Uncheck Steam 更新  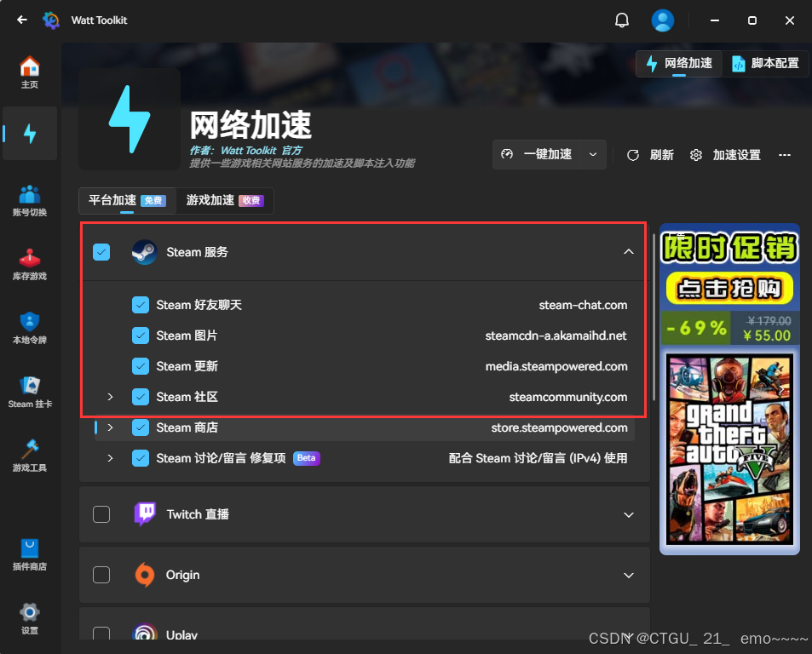click(x=141, y=366)
